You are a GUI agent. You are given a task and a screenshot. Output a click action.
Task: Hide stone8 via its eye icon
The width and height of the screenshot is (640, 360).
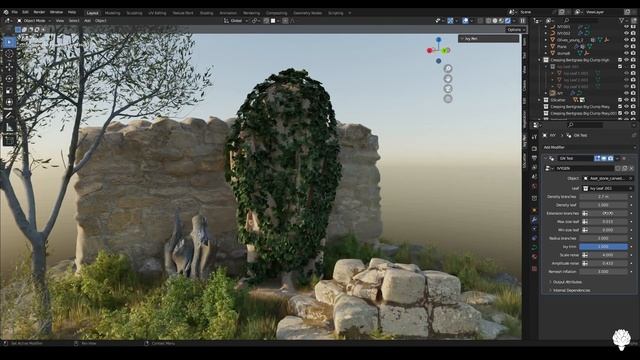pyautogui.click(x=626, y=53)
